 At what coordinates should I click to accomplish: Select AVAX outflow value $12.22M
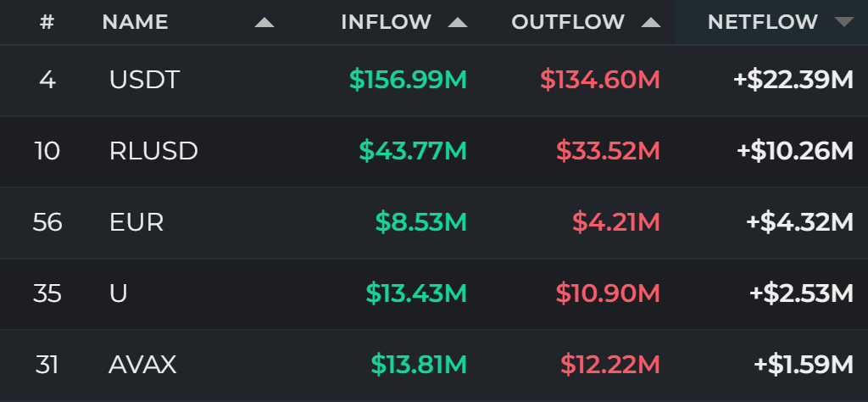610,365
